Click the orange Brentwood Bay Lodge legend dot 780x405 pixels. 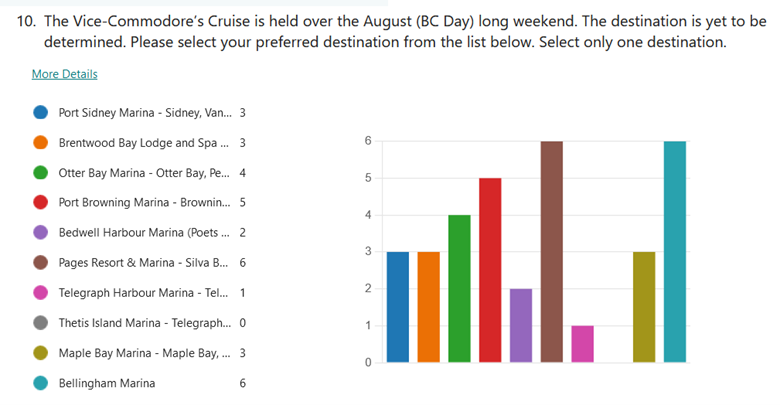41,143
